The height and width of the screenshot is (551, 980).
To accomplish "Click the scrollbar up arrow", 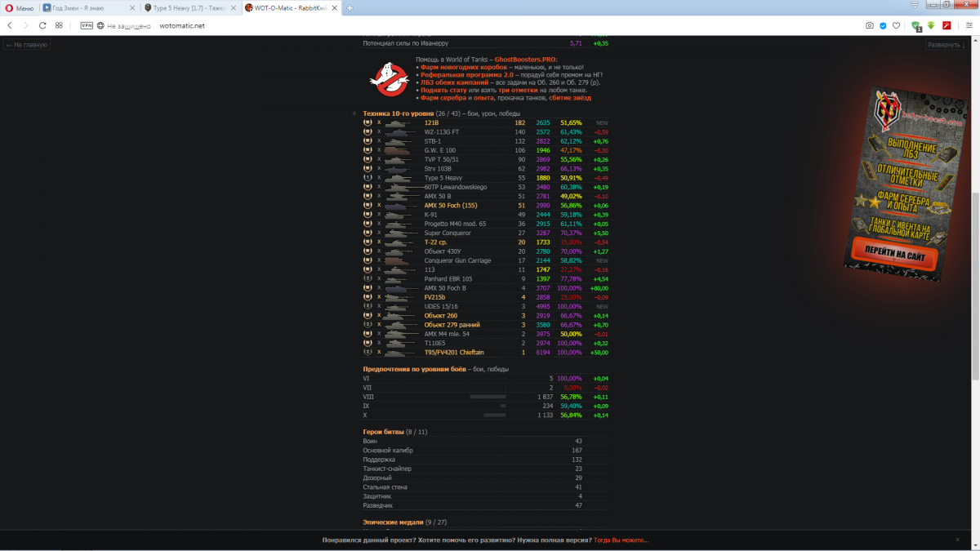I will pos(976,40).
